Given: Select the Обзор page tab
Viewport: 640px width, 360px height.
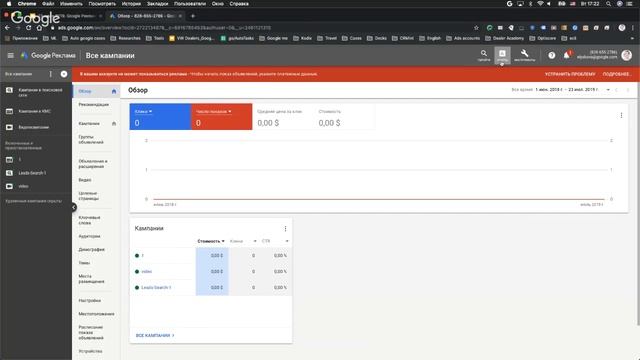Looking at the screenshot, I should (x=96, y=91).
